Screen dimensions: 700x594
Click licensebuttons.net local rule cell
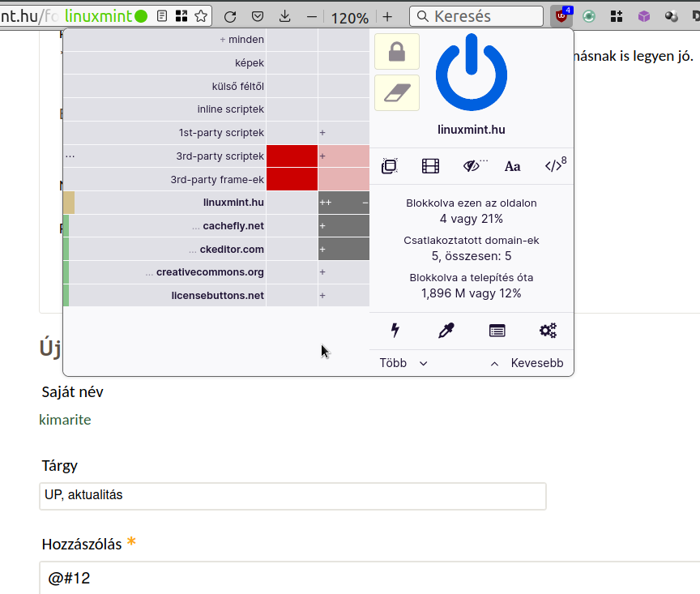[x=344, y=295]
